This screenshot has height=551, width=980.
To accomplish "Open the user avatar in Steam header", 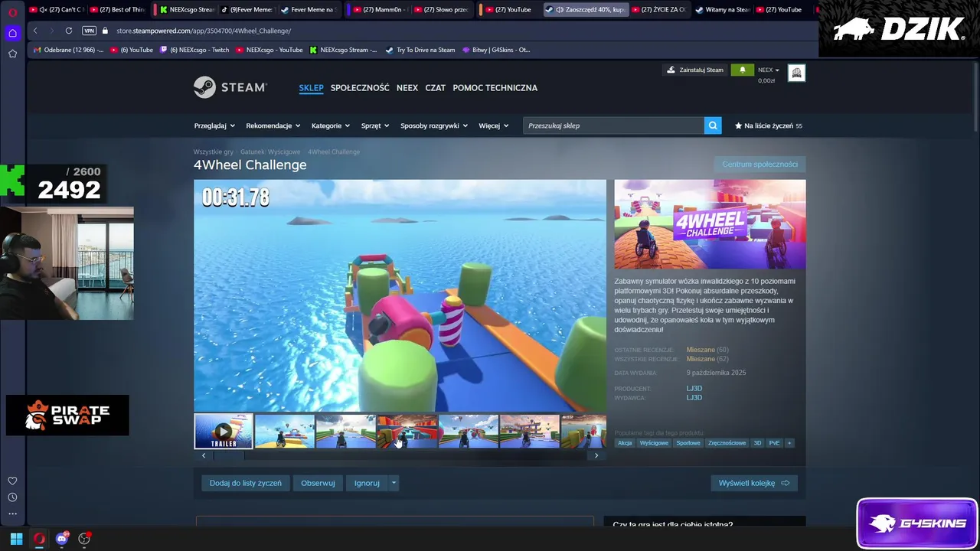I will [796, 73].
